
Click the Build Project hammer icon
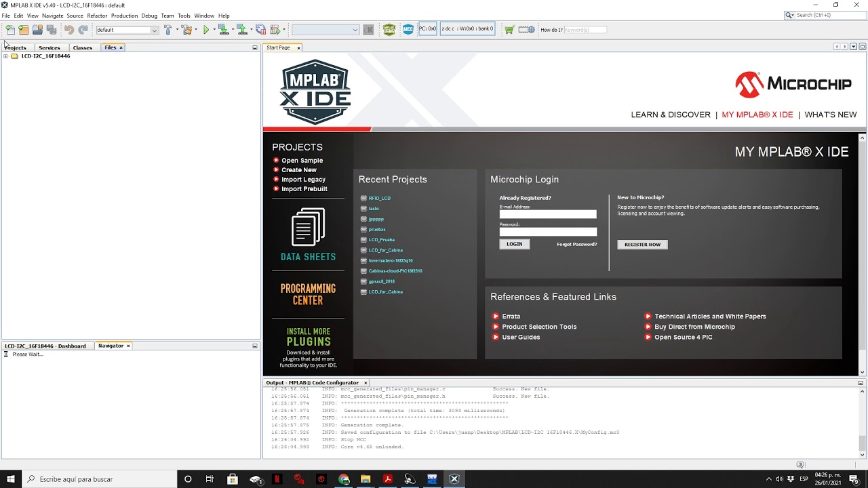[167, 30]
